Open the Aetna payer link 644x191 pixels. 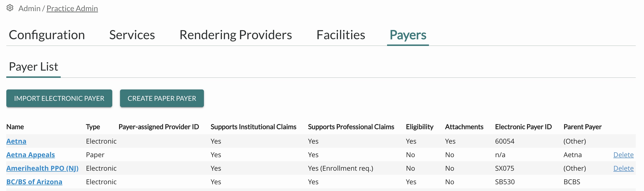[16, 141]
